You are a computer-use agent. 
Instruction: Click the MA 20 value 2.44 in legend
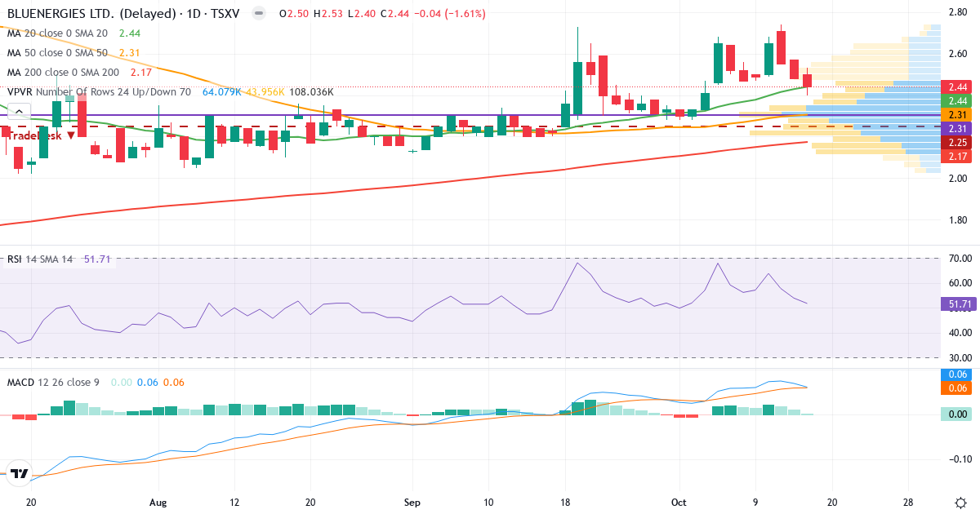(x=130, y=33)
